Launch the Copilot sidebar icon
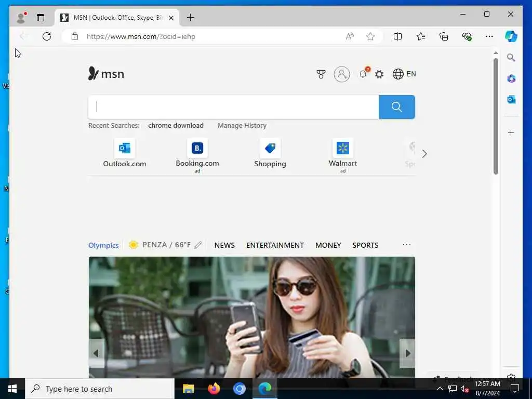532x399 pixels. point(511,36)
